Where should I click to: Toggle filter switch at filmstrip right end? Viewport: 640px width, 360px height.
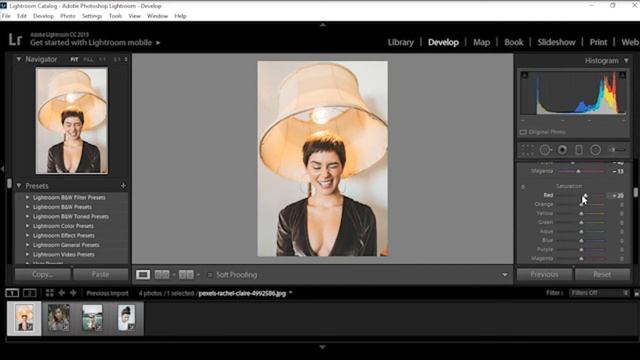pos(637,293)
